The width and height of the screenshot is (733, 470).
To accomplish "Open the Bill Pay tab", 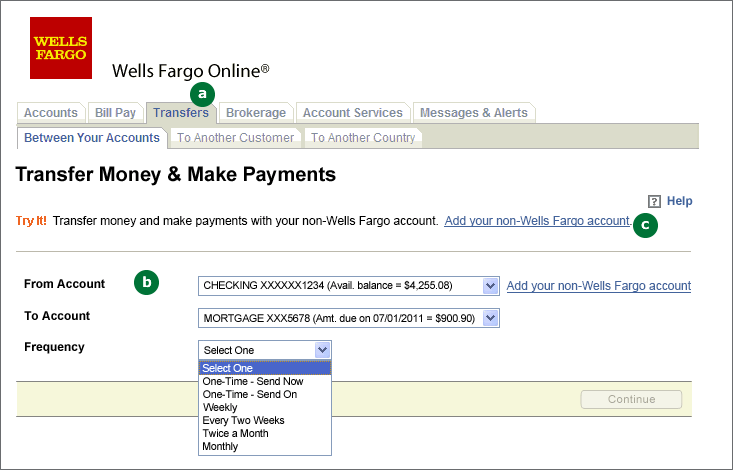I will click(115, 113).
